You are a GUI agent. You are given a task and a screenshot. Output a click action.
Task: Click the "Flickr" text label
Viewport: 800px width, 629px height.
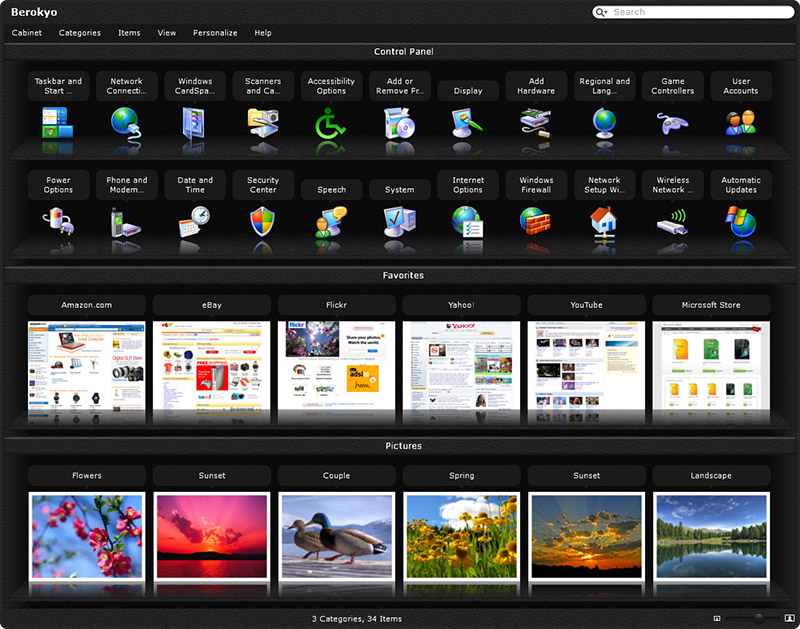coord(337,305)
